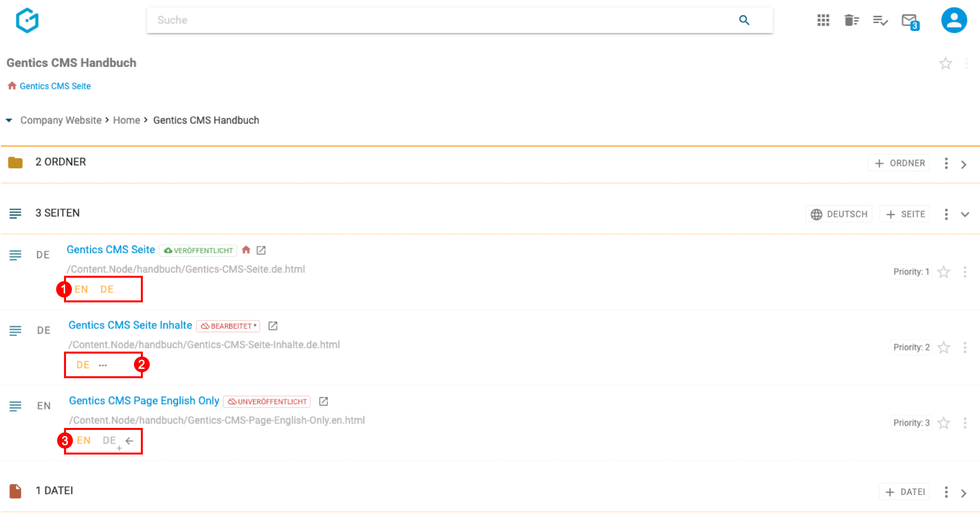980x522 pixels.
Task: Add a new Datei
Action: click(905, 491)
